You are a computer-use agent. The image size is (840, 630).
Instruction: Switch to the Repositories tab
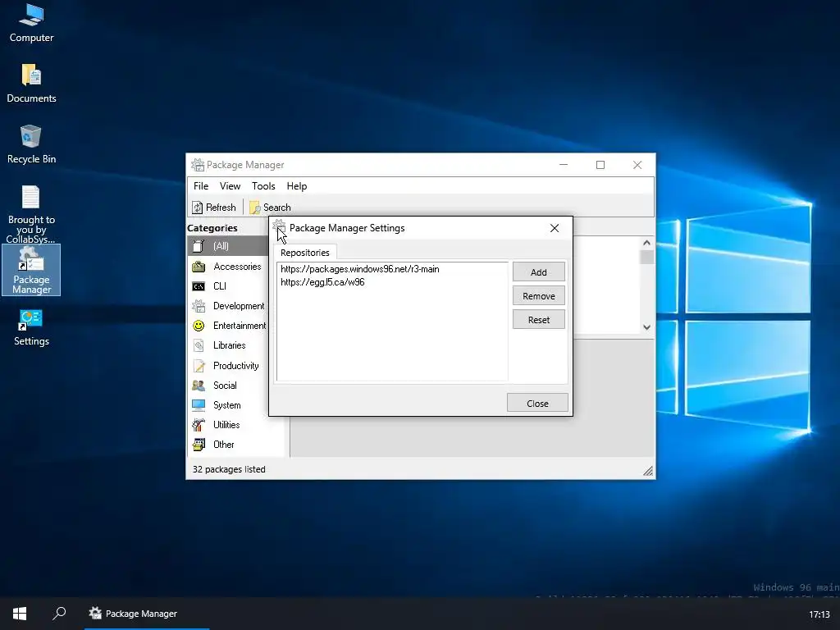(305, 253)
